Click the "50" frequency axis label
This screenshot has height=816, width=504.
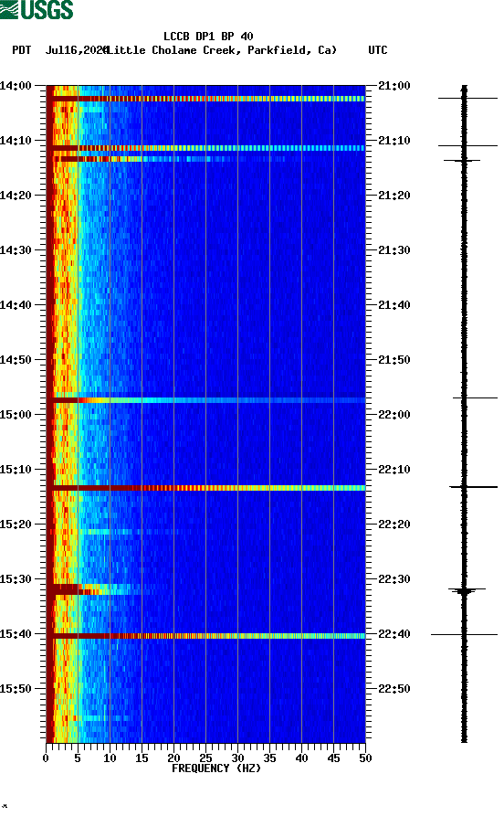pos(365,758)
